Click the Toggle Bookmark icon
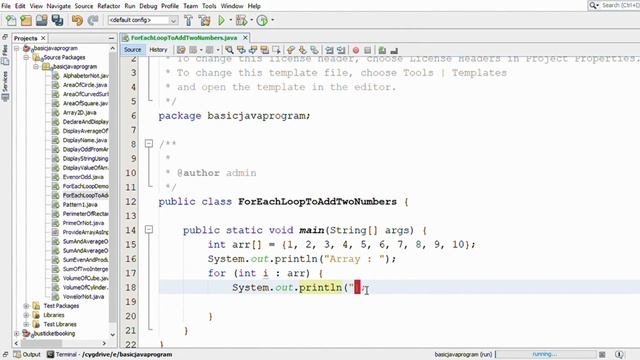640x360 pixels. tap(314, 50)
